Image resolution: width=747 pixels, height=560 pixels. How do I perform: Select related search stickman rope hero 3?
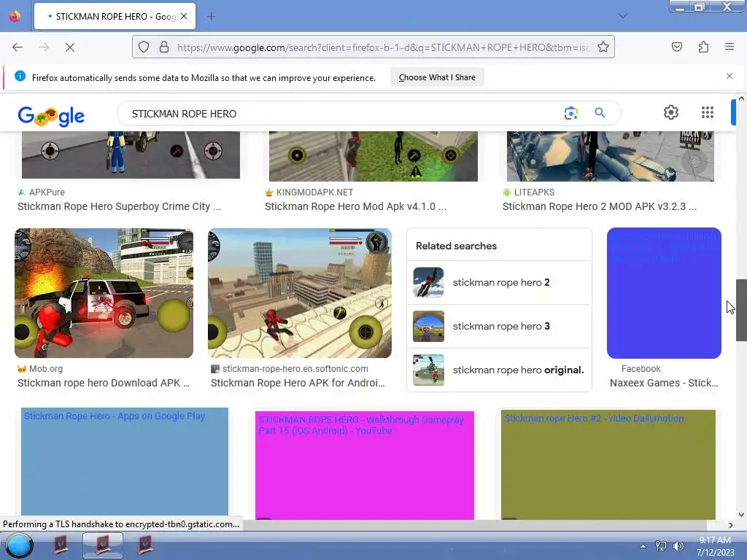tap(499, 326)
